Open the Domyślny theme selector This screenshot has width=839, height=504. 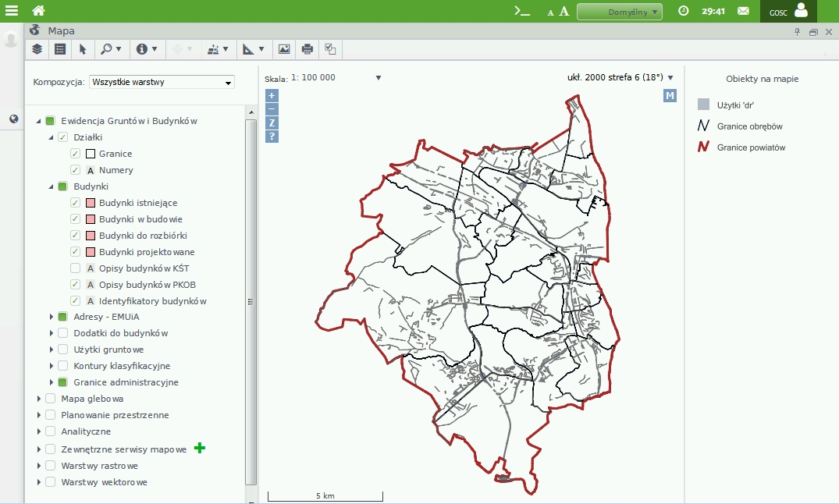(x=619, y=12)
